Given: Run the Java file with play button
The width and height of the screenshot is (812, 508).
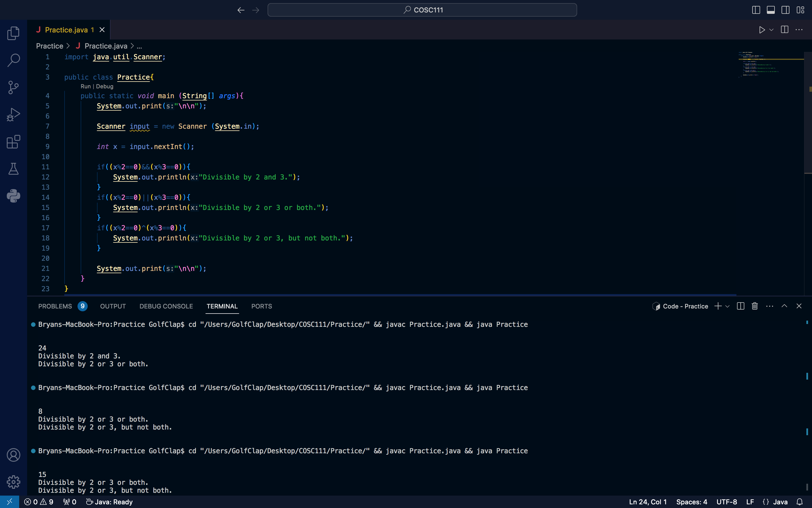Looking at the screenshot, I should [762, 30].
